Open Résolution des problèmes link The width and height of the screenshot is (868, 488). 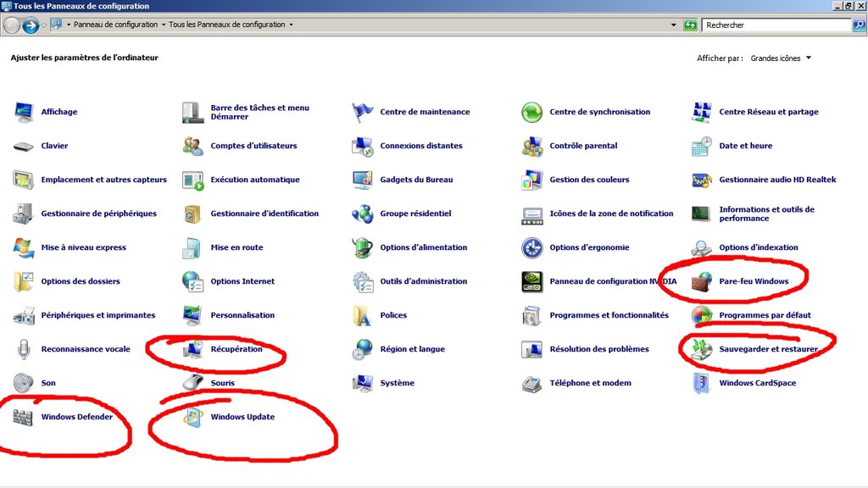coord(599,349)
